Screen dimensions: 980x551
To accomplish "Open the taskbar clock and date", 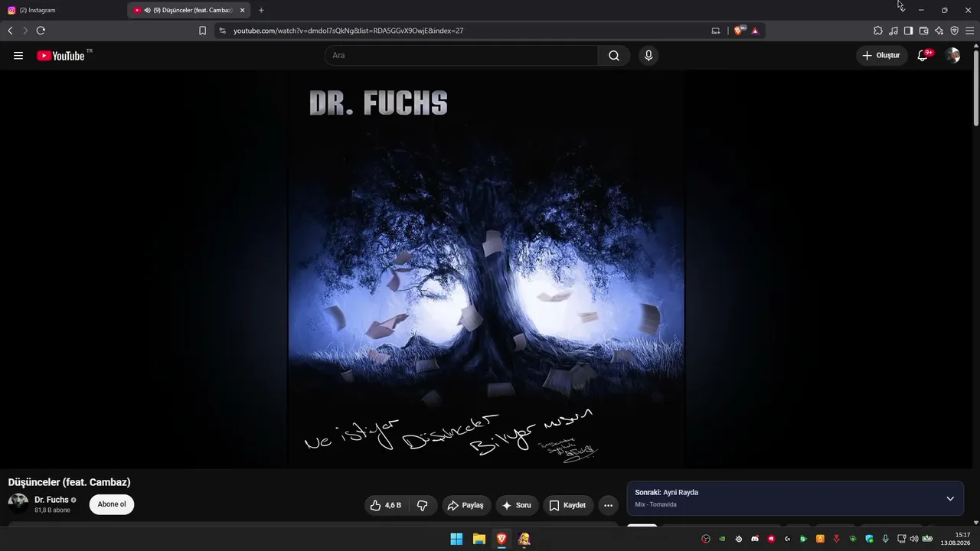I will pos(957,539).
